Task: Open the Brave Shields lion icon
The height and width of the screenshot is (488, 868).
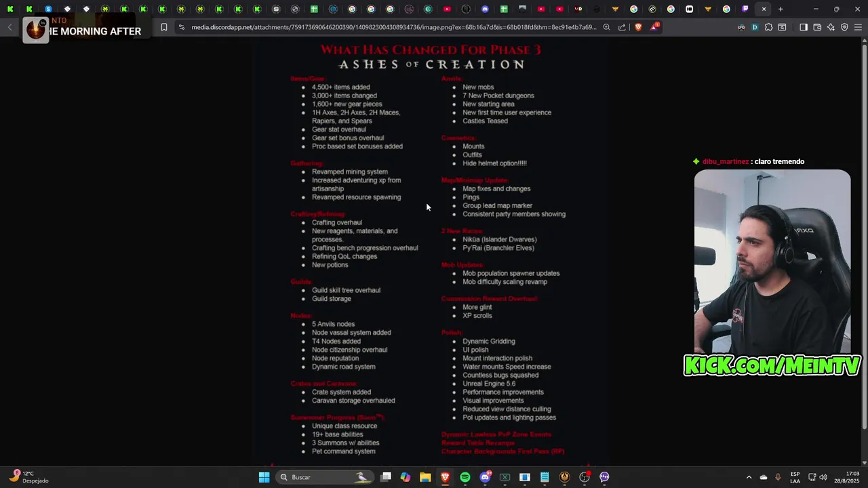Action: point(638,27)
